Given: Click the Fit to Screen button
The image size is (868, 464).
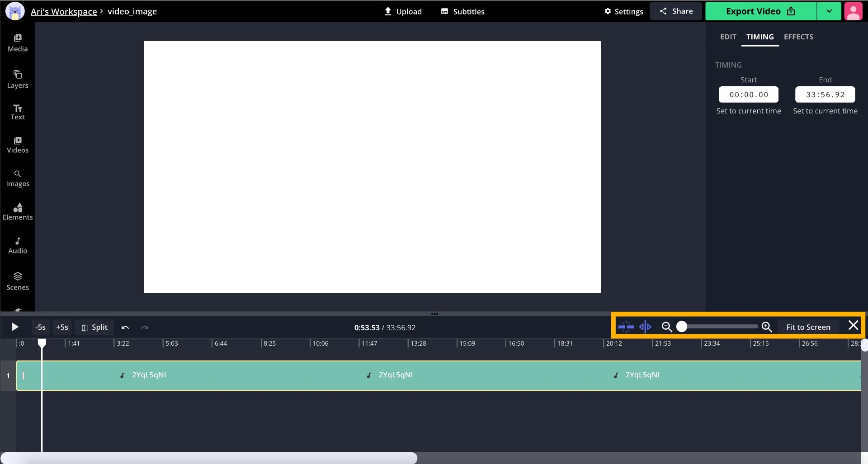Looking at the screenshot, I should [x=808, y=327].
